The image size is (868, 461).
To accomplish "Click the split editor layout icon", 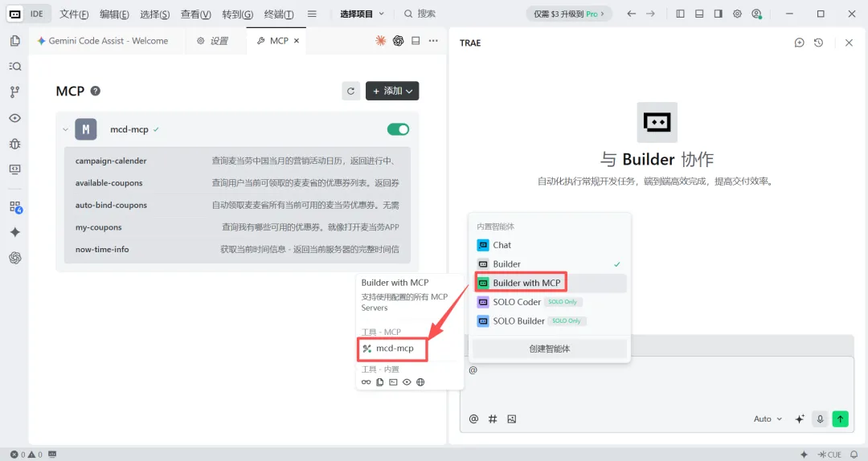I will point(416,40).
